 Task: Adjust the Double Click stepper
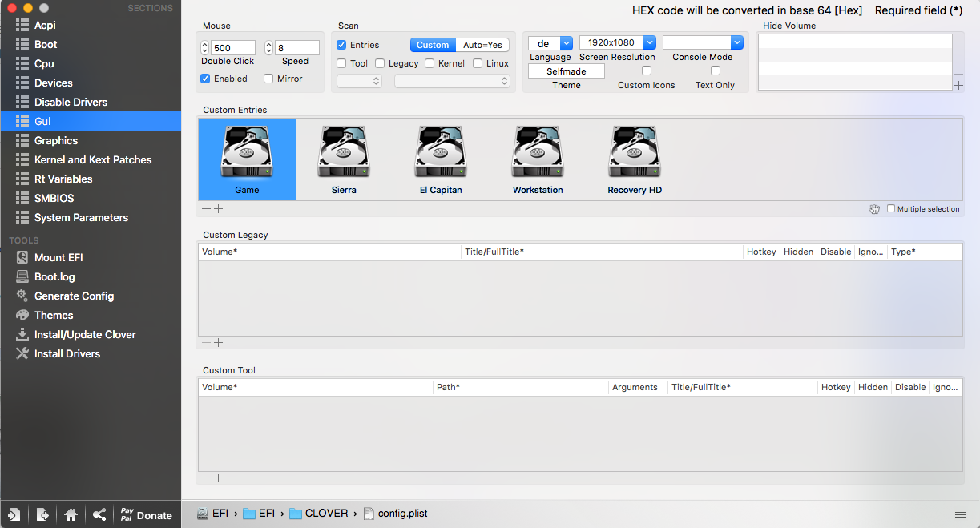205,48
